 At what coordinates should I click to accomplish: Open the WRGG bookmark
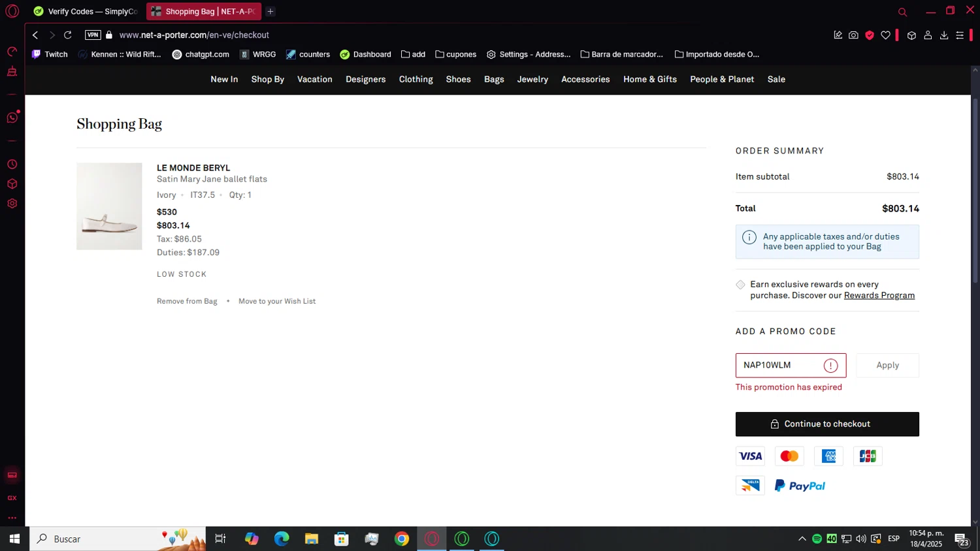257,54
